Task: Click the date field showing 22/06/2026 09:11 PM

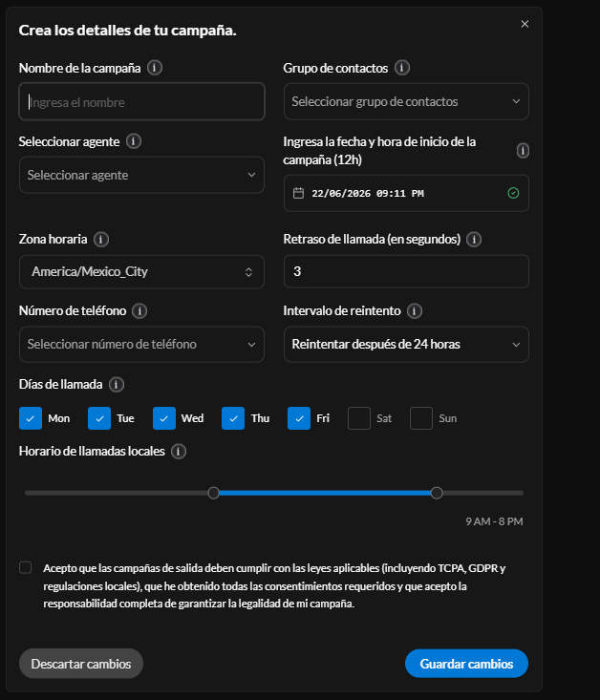Action: coord(406,193)
